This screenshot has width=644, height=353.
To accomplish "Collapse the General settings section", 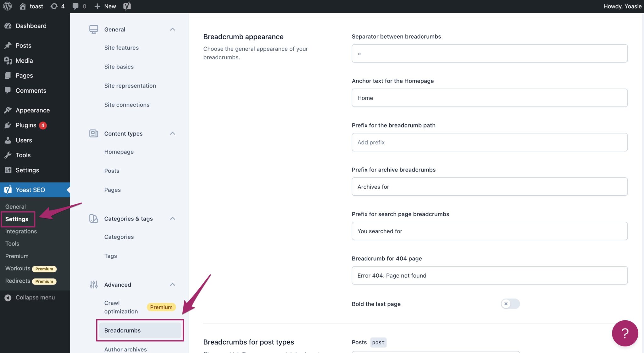I will pyautogui.click(x=172, y=29).
